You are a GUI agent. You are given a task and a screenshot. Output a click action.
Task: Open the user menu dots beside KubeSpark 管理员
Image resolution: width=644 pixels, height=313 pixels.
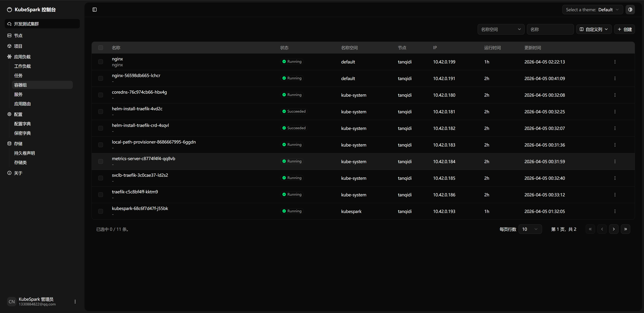[x=75, y=301]
